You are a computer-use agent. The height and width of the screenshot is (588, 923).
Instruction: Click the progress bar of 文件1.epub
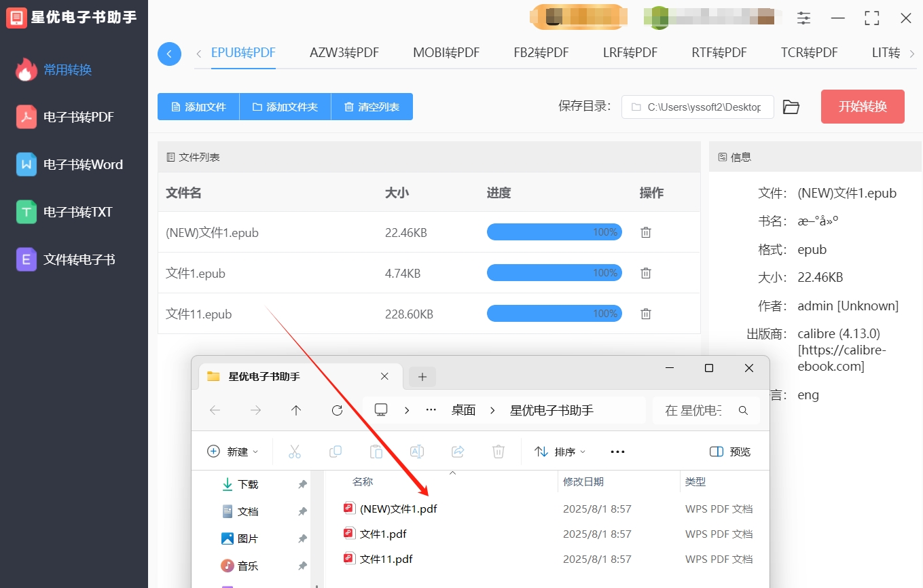pyautogui.click(x=554, y=273)
